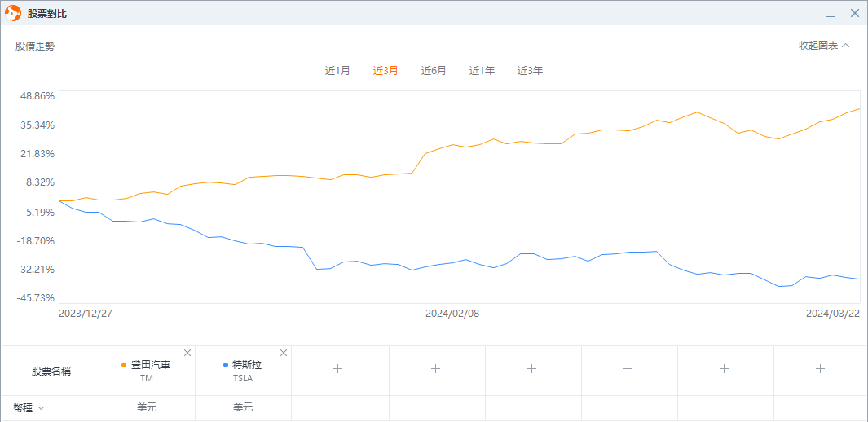Click the 股票名稱 row header

[51, 371]
